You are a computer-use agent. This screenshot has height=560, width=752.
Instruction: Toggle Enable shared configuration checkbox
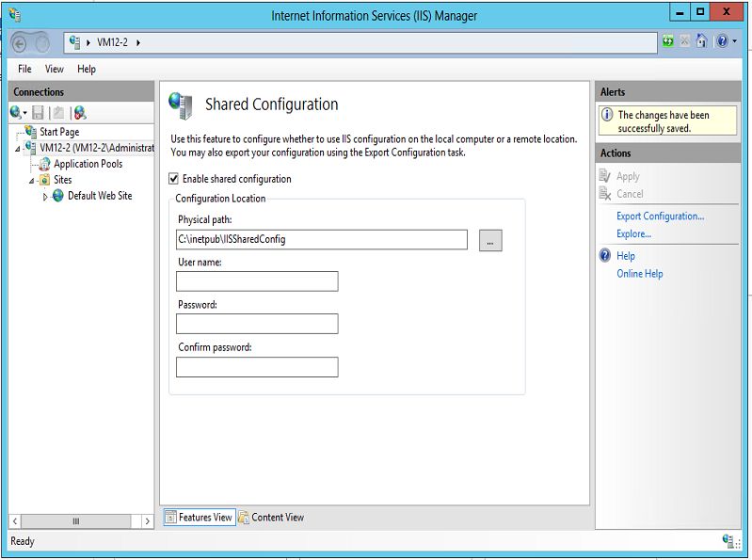pos(173,179)
